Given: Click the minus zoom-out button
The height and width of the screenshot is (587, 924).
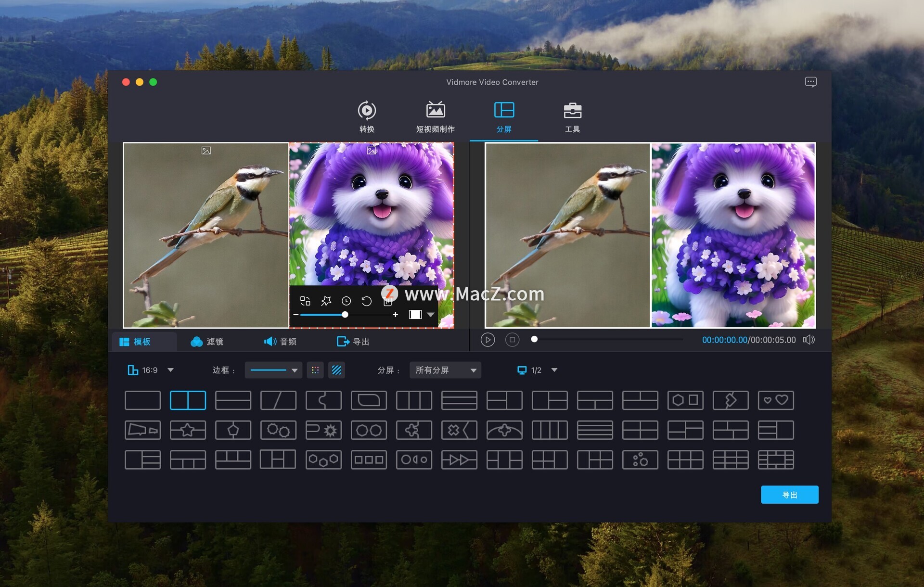Looking at the screenshot, I should pos(296,315).
